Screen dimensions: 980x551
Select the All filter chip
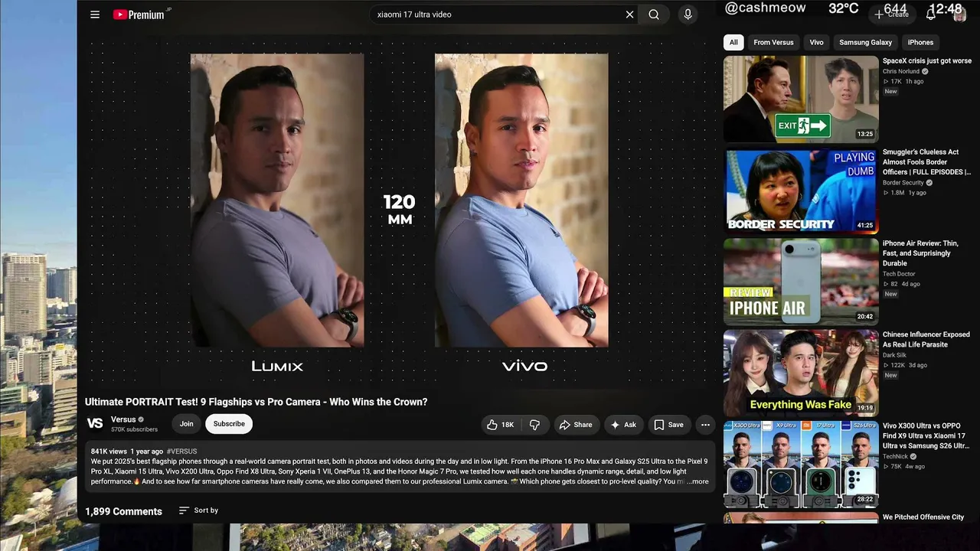(x=733, y=42)
